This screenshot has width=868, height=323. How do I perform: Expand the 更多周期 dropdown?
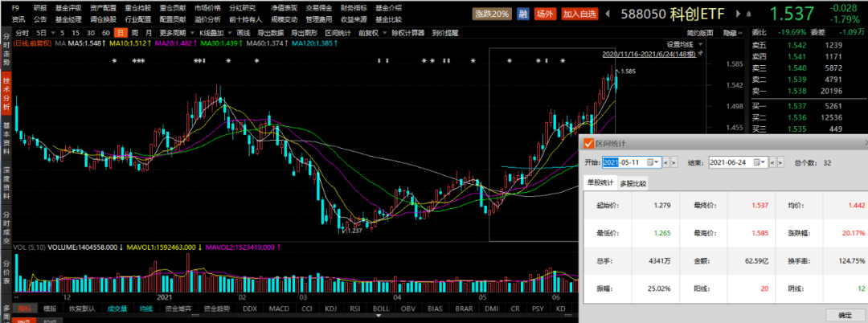[173, 33]
